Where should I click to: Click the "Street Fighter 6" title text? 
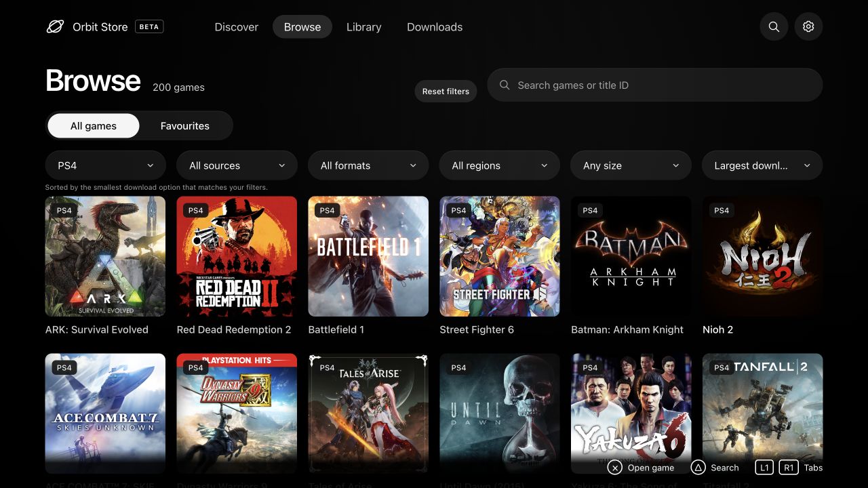(477, 330)
